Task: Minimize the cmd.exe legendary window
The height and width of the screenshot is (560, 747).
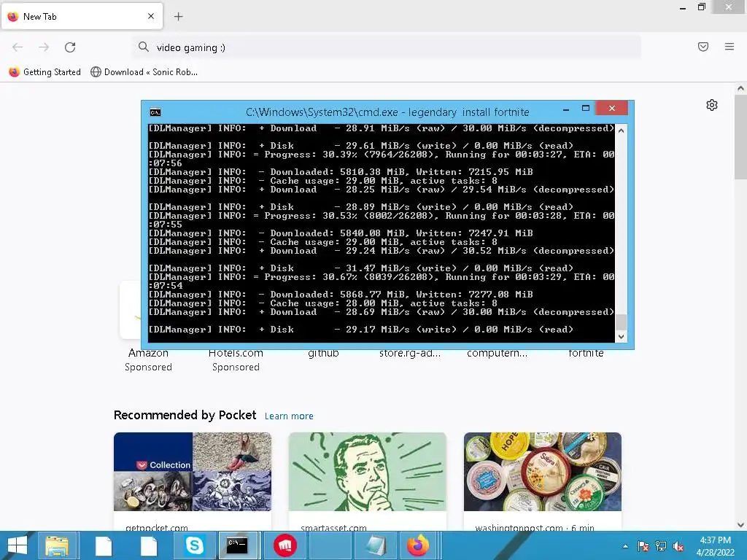Action: pos(566,109)
